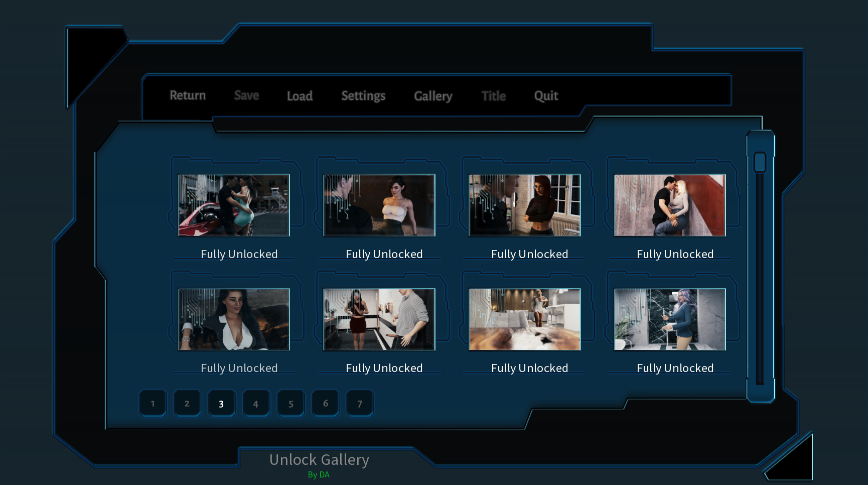Viewport: 868px width, 485px height.
Task: Select the Gallery menu item
Action: coord(433,96)
